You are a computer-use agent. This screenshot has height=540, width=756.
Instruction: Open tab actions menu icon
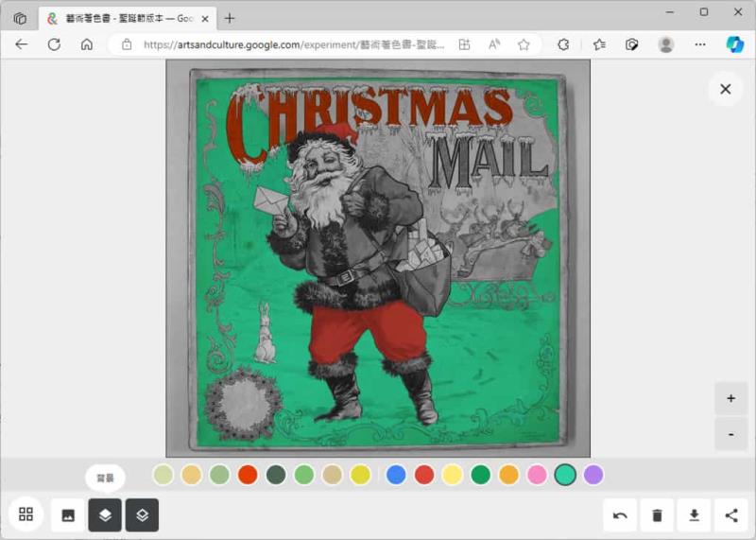(20, 18)
